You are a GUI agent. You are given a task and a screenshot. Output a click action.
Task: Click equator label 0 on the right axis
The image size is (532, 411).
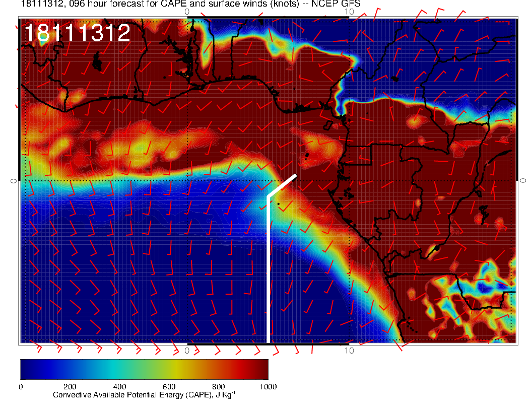pos(523,181)
